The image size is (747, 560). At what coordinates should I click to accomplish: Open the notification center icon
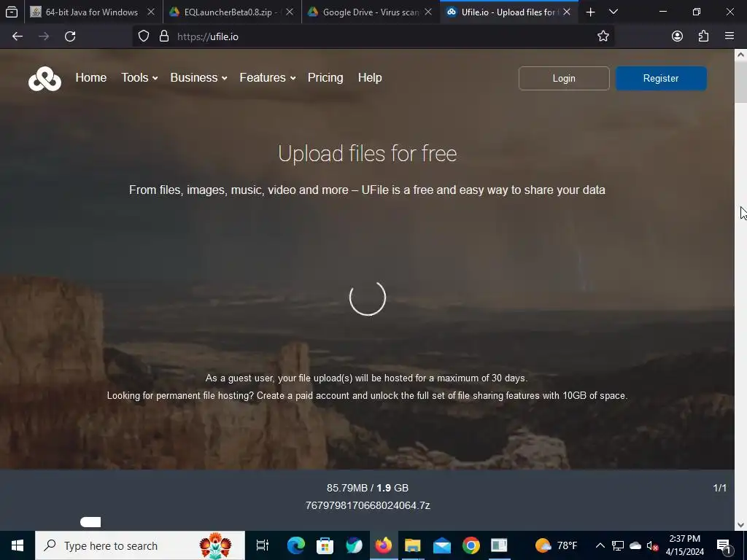click(x=724, y=545)
